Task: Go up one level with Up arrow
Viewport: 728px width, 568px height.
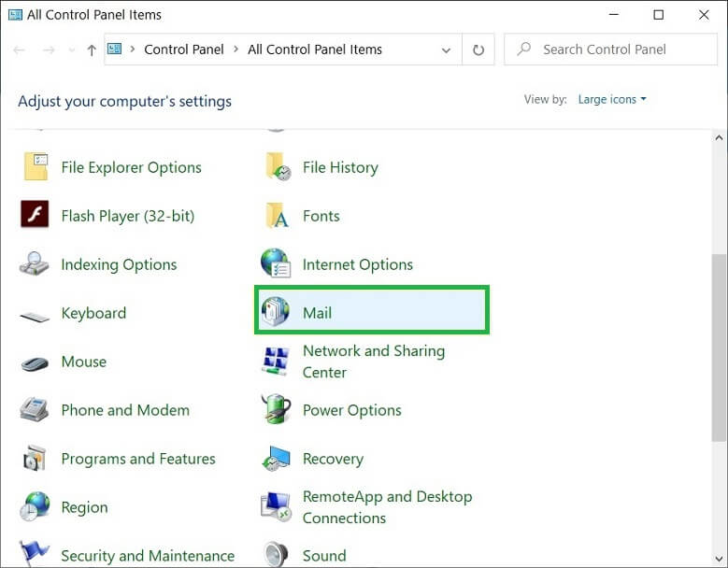Action: 92,50
